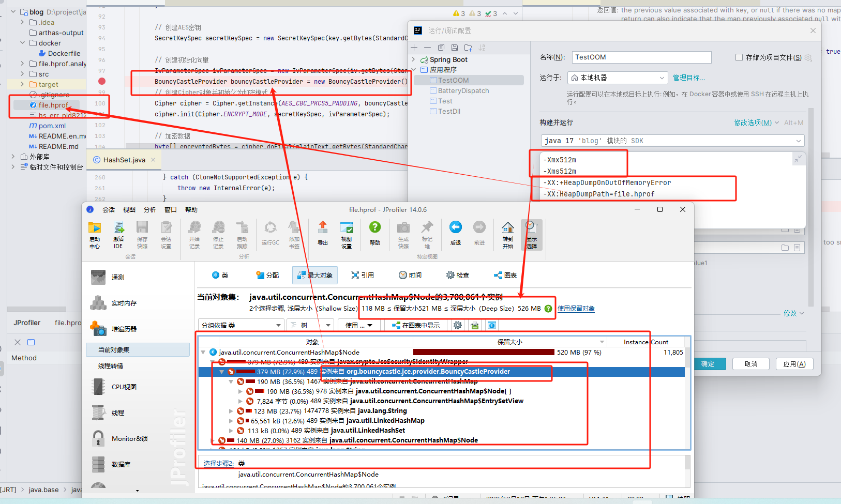Open the 使用 dropdown in heap walker
Image resolution: width=841 pixels, height=504 pixels.
359,325
